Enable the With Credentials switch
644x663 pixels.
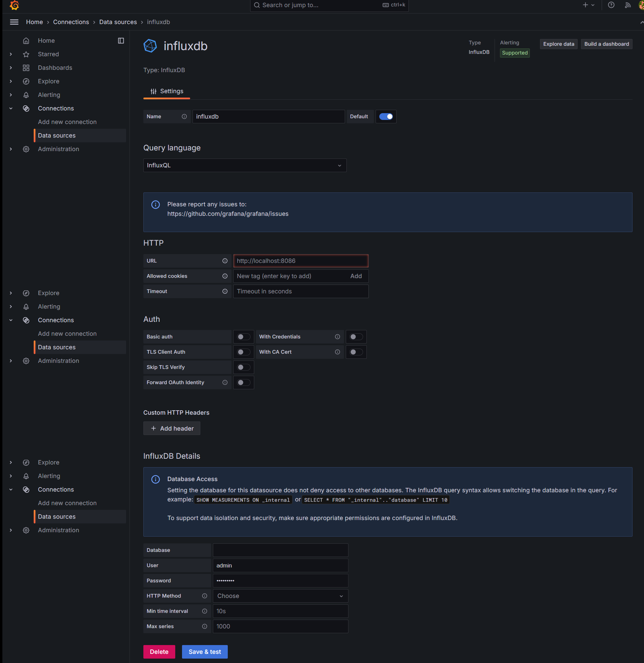[x=356, y=337]
